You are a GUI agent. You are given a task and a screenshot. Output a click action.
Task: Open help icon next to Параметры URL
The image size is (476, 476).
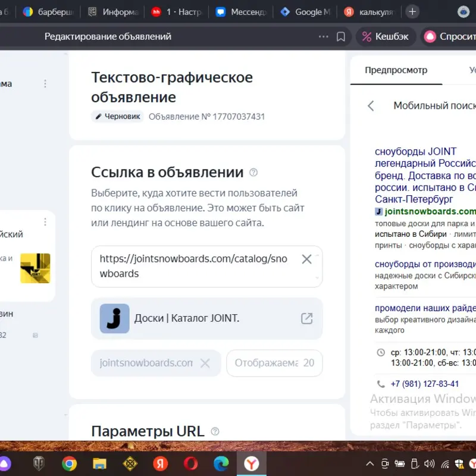tap(215, 431)
